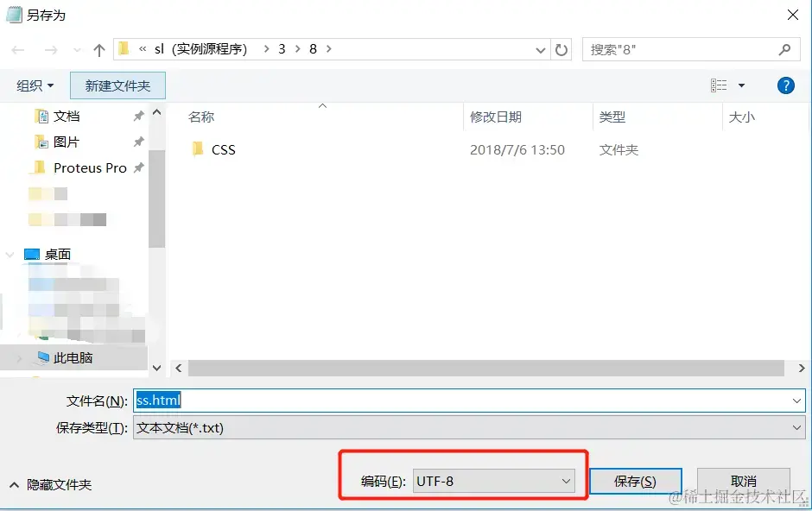
Task: Close the 另存为 dialog
Action: coord(792,15)
